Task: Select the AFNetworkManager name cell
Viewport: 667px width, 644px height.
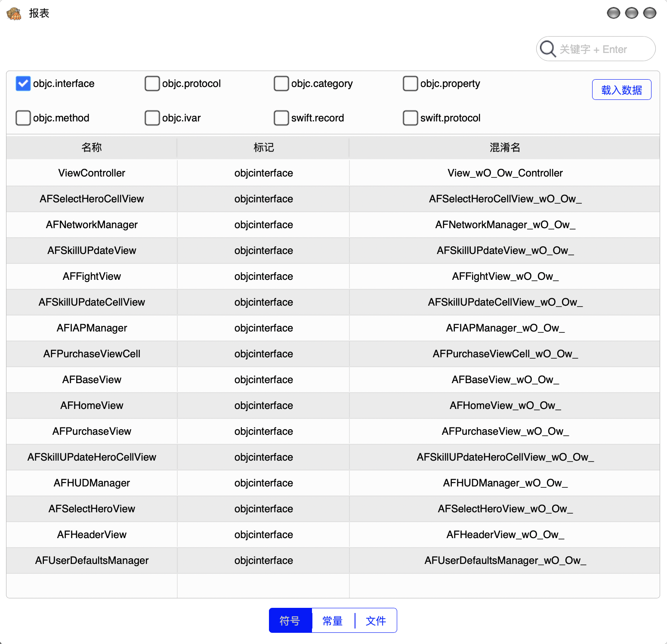Action: (92, 225)
